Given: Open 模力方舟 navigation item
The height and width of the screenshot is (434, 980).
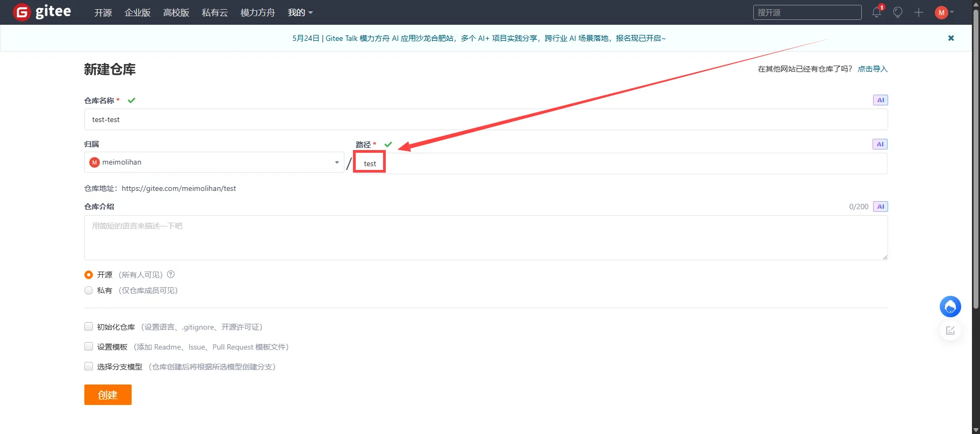Looking at the screenshot, I should (x=257, y=12).
